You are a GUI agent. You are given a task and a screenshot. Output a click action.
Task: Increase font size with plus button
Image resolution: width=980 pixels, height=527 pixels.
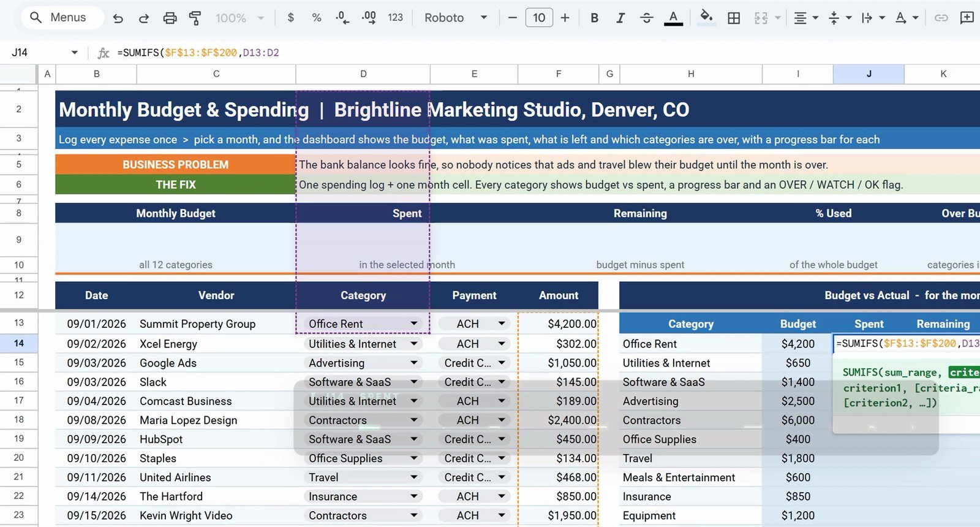pyautogui.click(x=565, y=18)
